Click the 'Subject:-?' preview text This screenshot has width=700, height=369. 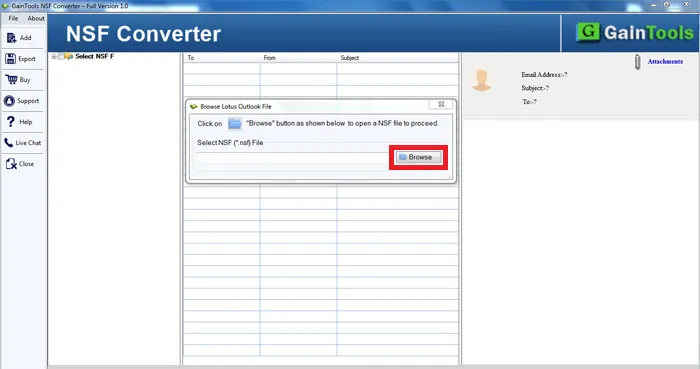(535, 88)
